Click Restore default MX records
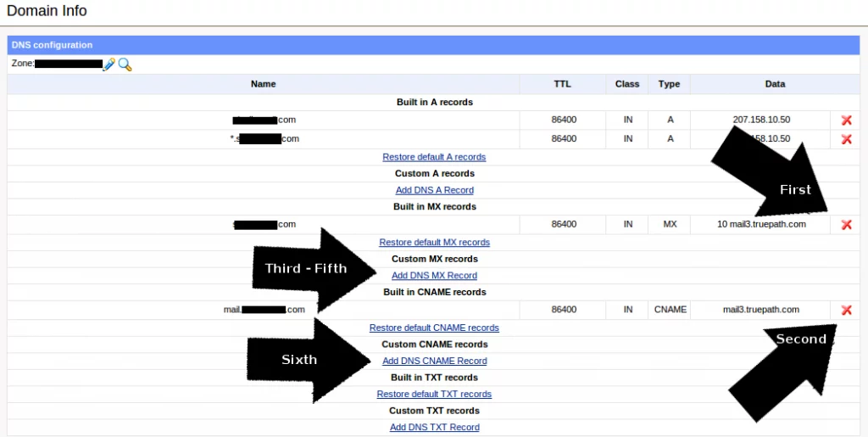This screenshot has height=437, width=868. pos(434,243)
